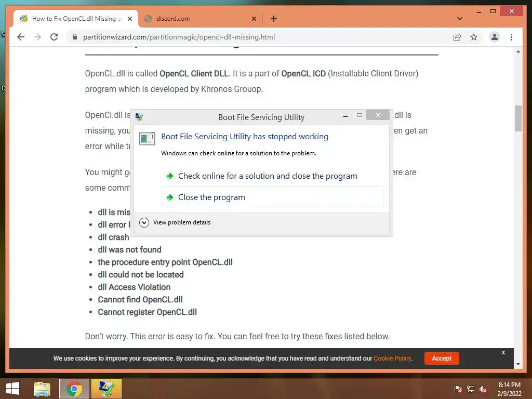Screen dimensions: 532x399
Task: Switch to the discord.com tab
Action: [x=200, y=19]
